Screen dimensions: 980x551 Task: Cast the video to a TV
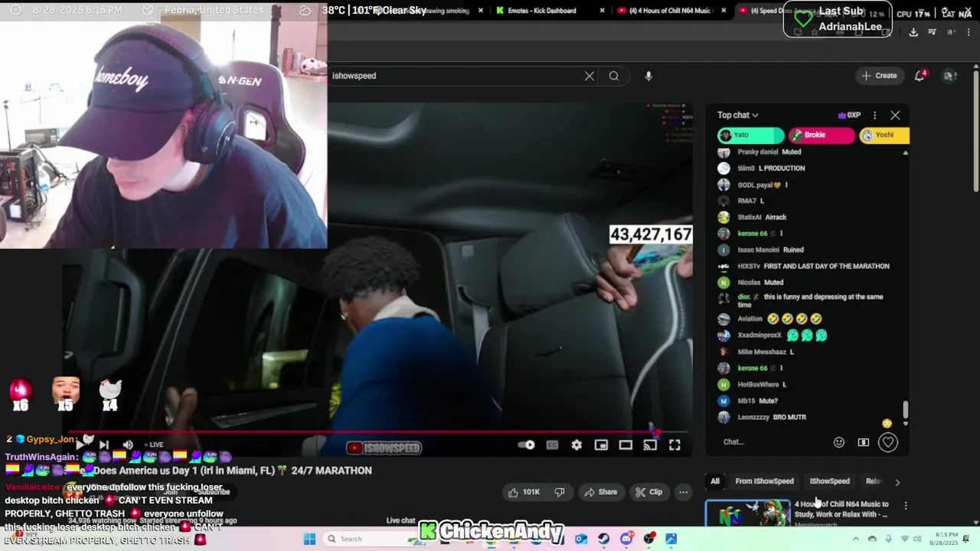[x=650, y=445]
